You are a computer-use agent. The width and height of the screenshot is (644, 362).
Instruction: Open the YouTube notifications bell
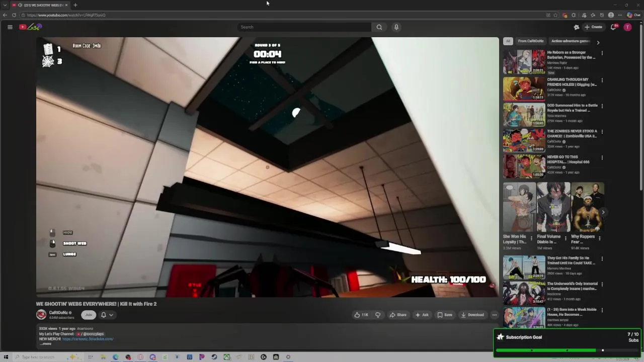613,27
